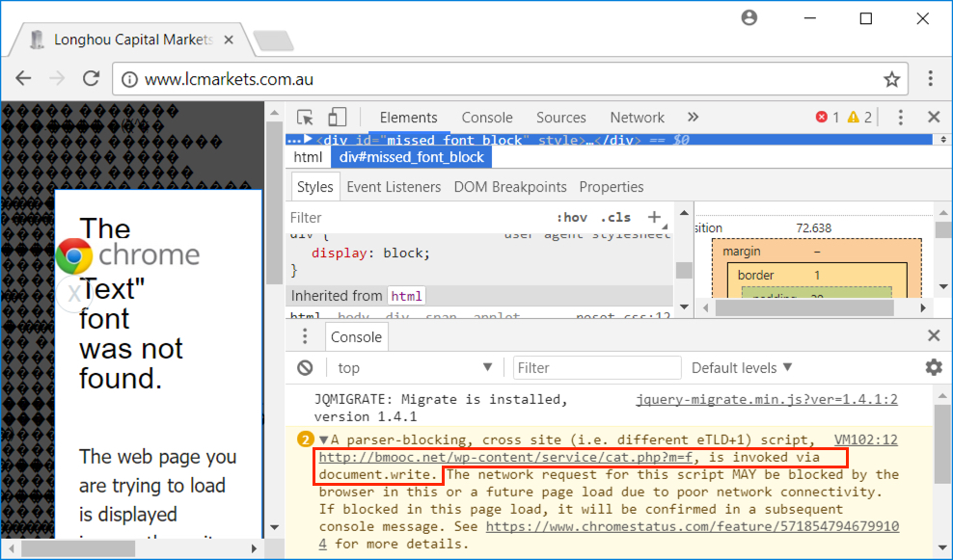The height and width of the screenshot is (560, 953).
Task: Click the box model horizontal scrollbar
Action: click(x=813, y=307)
